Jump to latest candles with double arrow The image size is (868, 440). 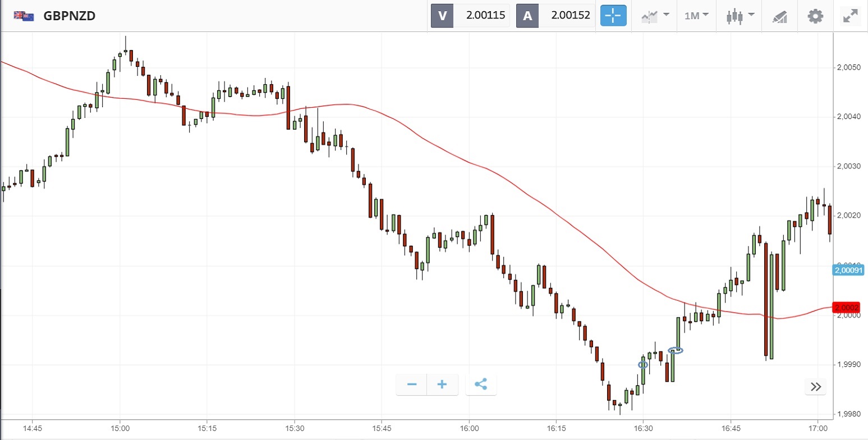click(816, 386)
